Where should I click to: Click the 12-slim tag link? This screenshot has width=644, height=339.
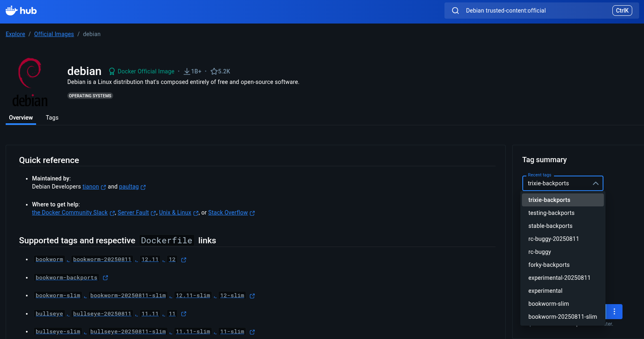pos(232,296)
